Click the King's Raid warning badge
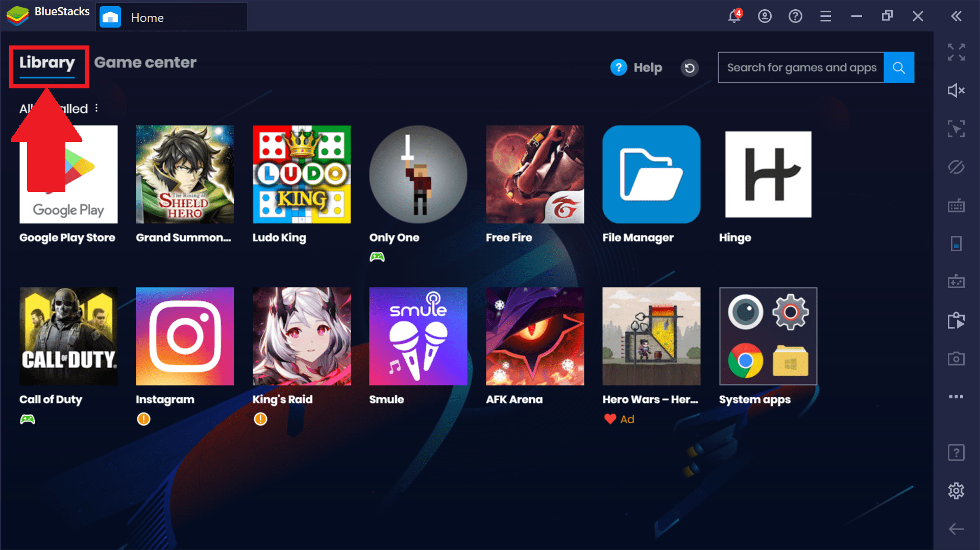The height and width of the screenshot is (550, 980). 260,419
